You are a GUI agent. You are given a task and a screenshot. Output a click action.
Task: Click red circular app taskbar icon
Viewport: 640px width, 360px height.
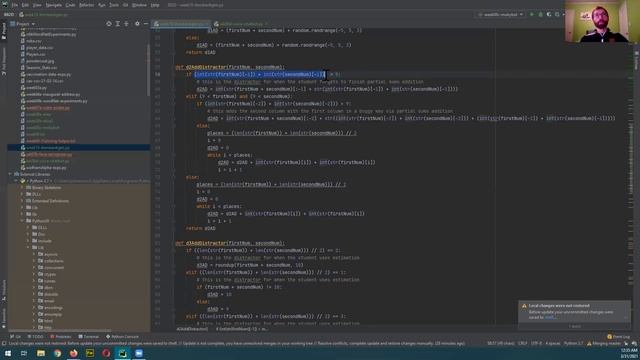pyautogui.click(x=106, y=353)
